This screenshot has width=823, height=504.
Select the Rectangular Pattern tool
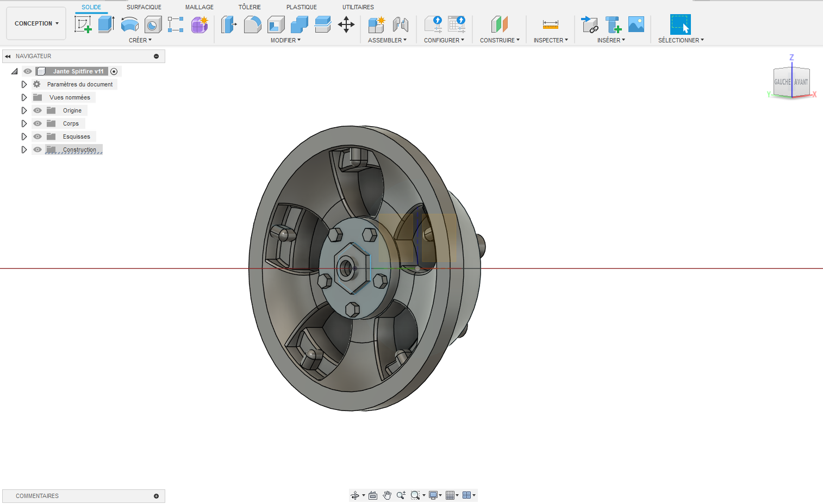[x=176, y=24]
